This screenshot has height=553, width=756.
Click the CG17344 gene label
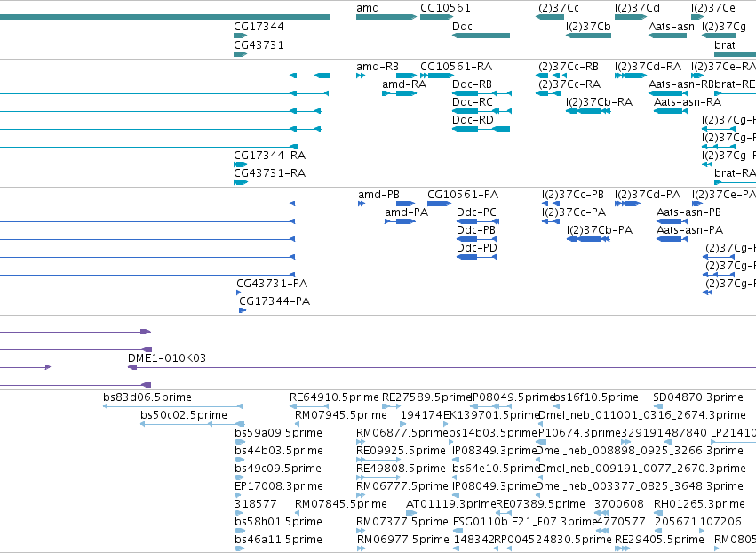click(259, 27)
